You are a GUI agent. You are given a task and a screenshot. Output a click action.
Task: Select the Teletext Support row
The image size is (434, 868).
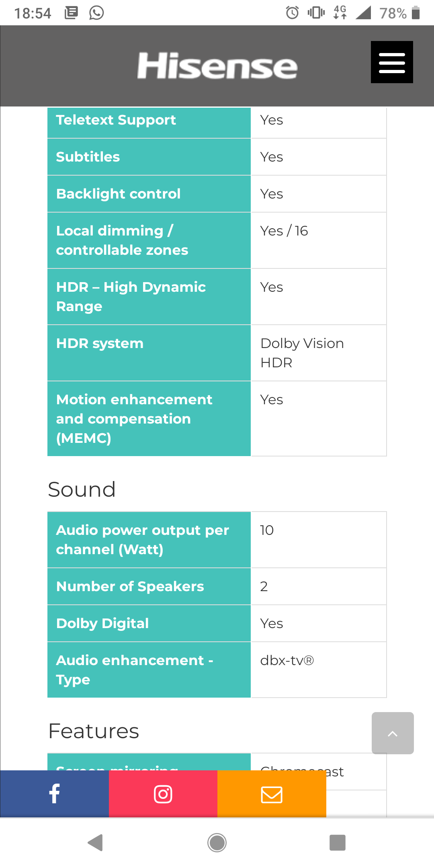pos(217,120)
